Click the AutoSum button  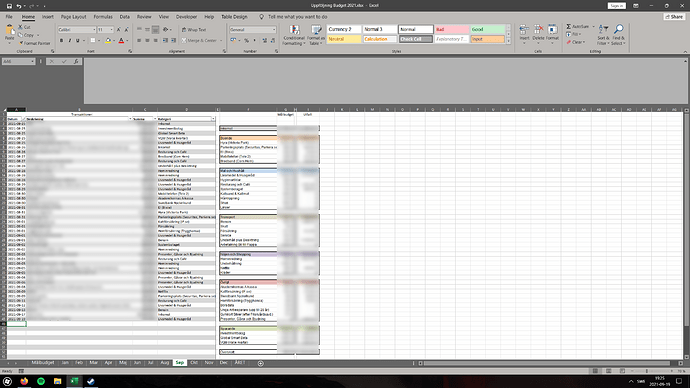pos(578,27)
